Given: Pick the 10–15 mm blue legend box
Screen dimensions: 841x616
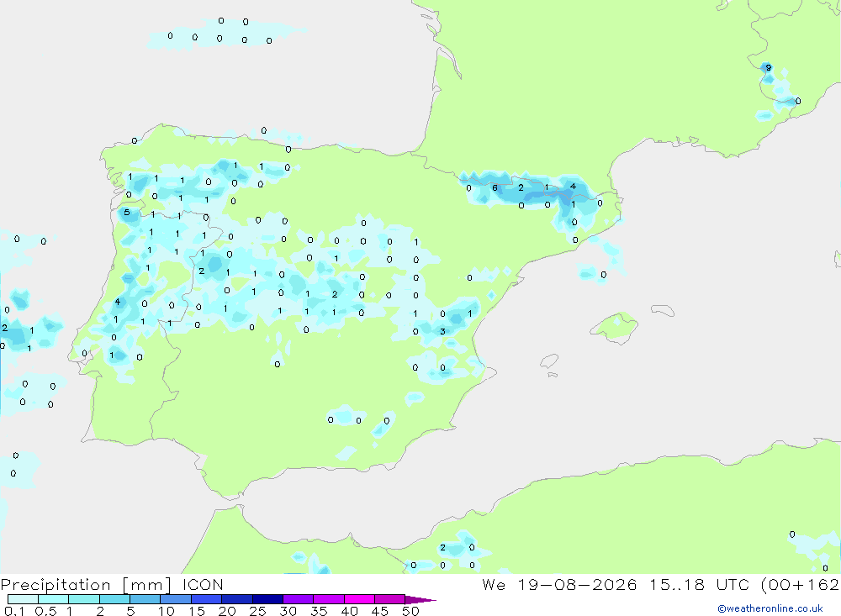Looking at the screenshot, I should (x=176, y=599).
